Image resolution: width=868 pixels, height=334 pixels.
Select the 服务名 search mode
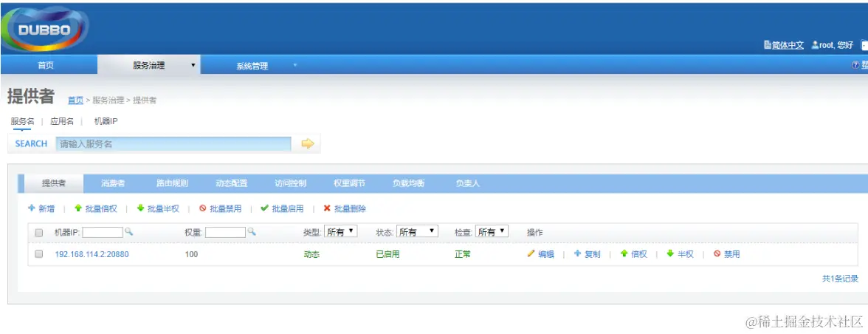pos(23,121)
